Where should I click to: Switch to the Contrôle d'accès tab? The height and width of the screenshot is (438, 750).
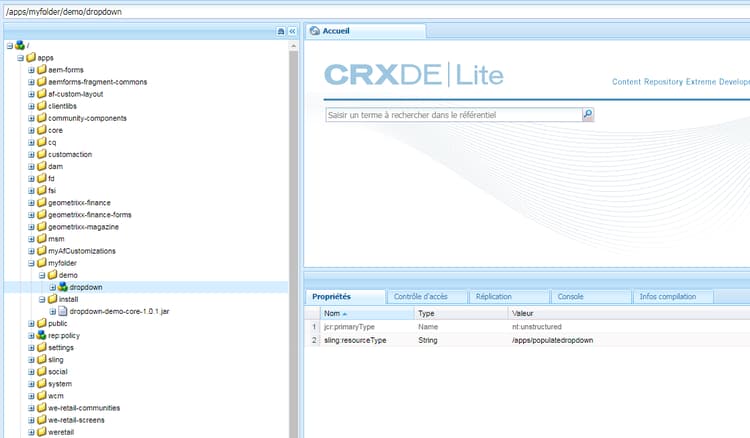(x=427, y=296)
